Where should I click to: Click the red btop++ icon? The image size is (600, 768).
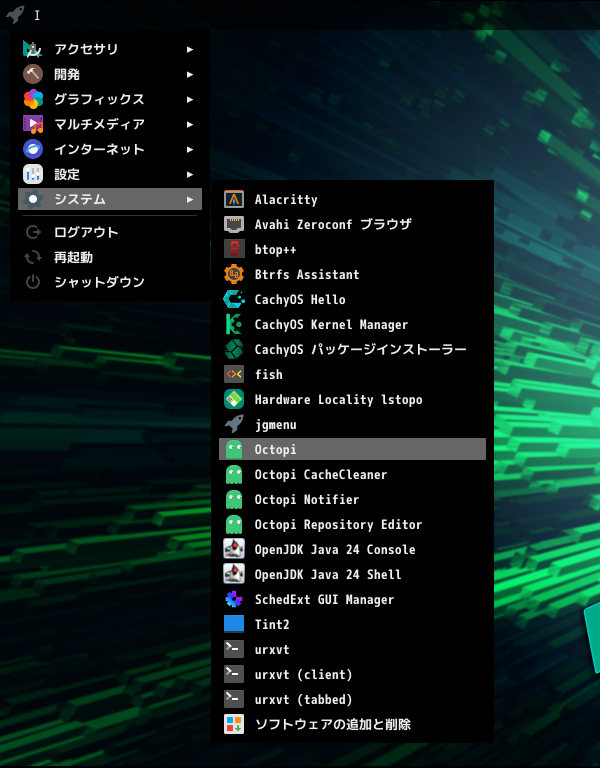[234, 249]
